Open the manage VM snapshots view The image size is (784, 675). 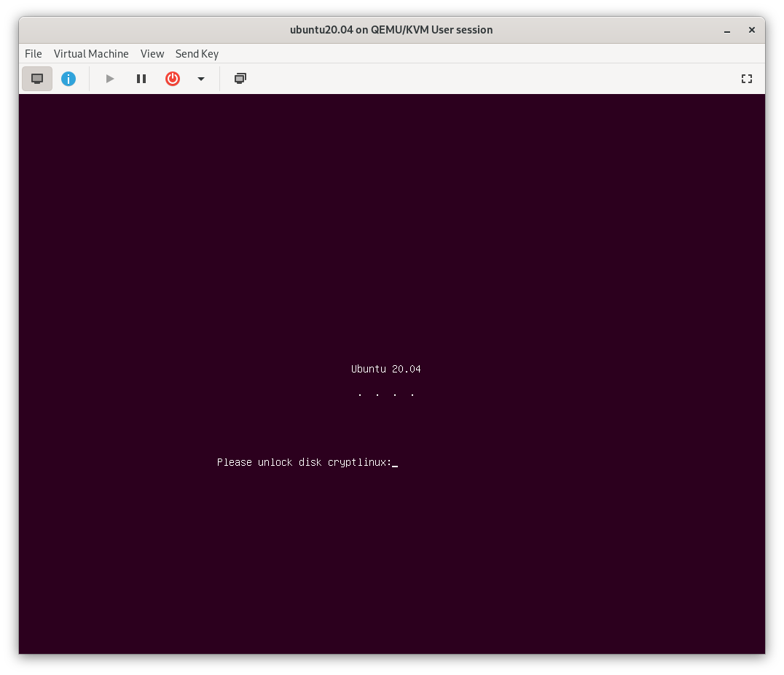(240, 79)
